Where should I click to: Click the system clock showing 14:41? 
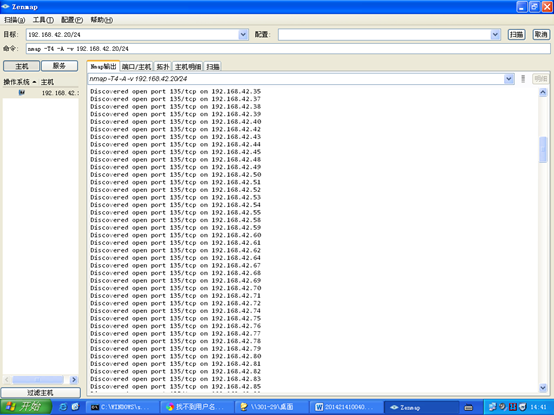click(x=538, y=407)
